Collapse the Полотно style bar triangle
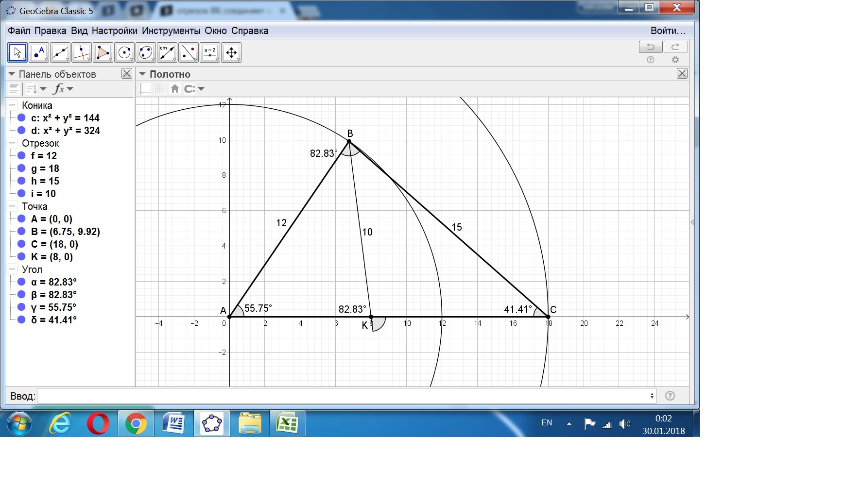The image size is (862, 504). tap(143, 74)
